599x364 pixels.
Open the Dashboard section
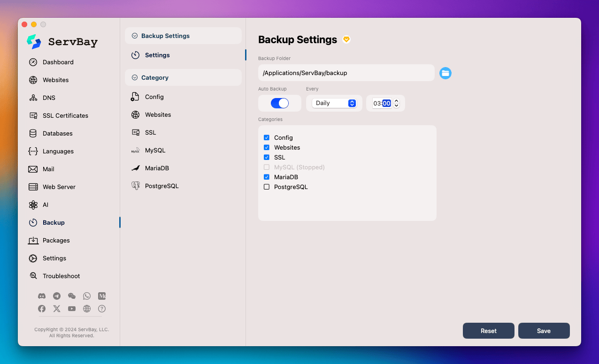[57, 62]
